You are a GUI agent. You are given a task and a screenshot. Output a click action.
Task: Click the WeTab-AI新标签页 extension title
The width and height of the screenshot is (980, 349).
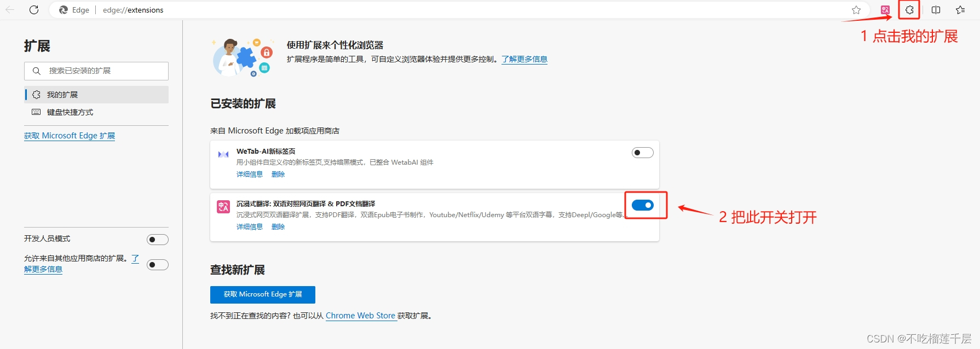coord(266,152)
